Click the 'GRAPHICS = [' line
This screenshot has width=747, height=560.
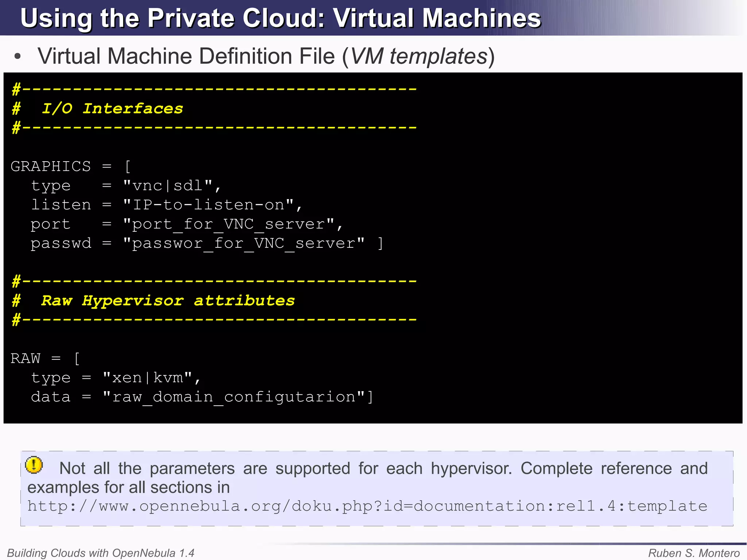click(x=71, y=167)
